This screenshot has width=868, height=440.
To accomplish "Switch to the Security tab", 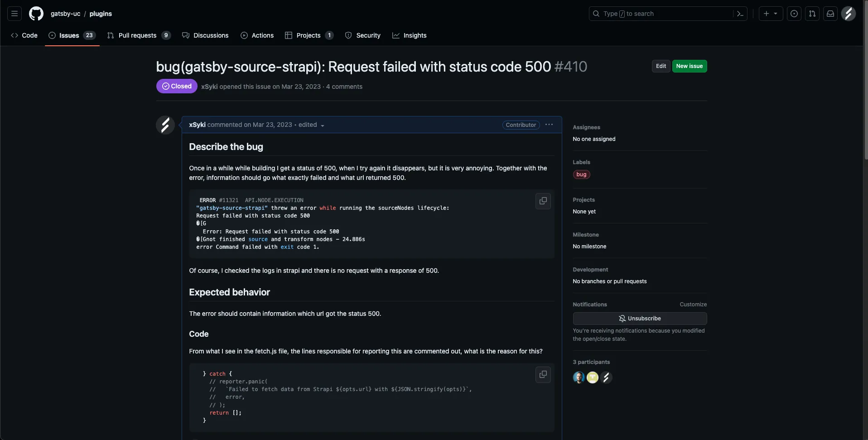I will pos(362,35).
